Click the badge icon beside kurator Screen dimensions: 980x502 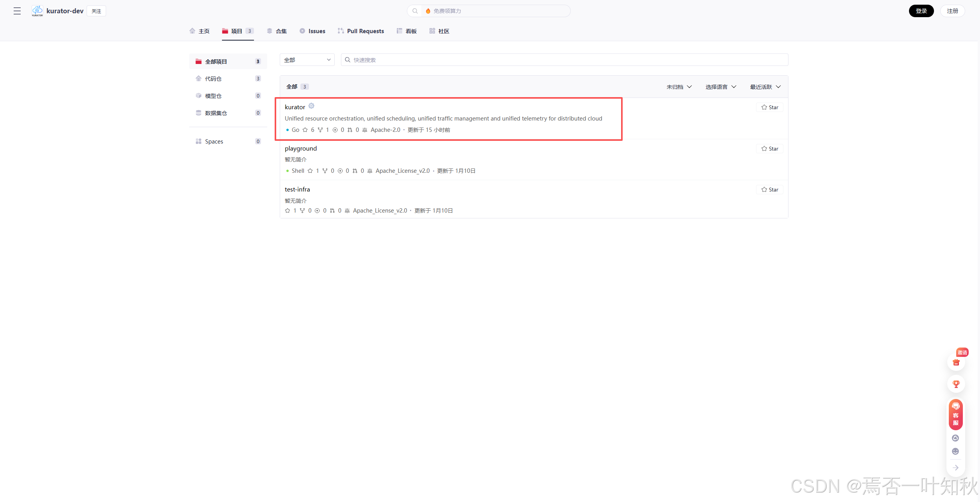pyautogui.click(x=311, y=106)
